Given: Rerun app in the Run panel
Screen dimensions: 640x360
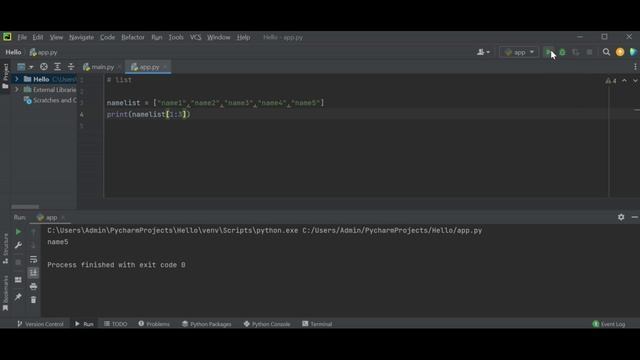Looking at the screenshot, I should coord(18,232).
